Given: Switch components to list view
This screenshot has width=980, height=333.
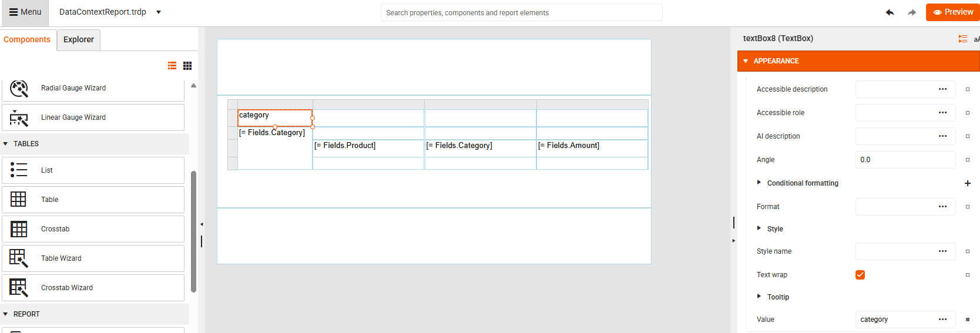Looking at the screenshot, I should (172, 66).
